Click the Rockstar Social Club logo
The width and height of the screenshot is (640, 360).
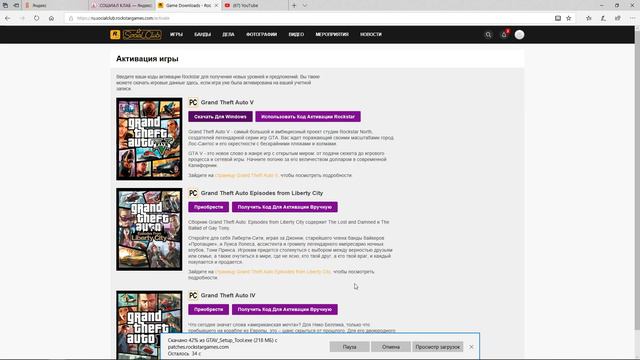[x=136, y=35]
